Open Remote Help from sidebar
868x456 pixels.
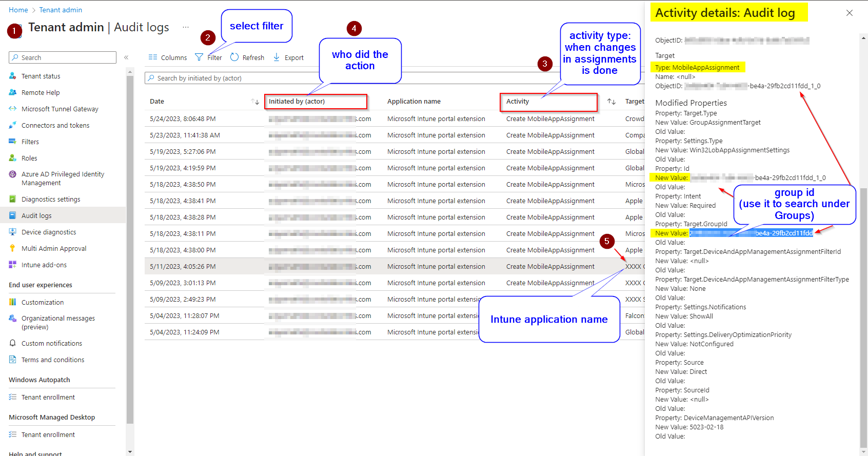click(x=41, y=92)
